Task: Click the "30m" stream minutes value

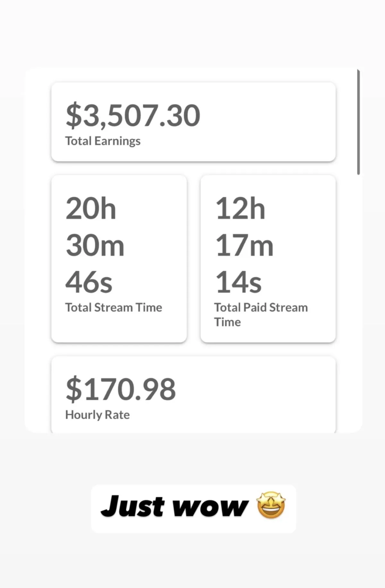Action: [x=95, y=245]
